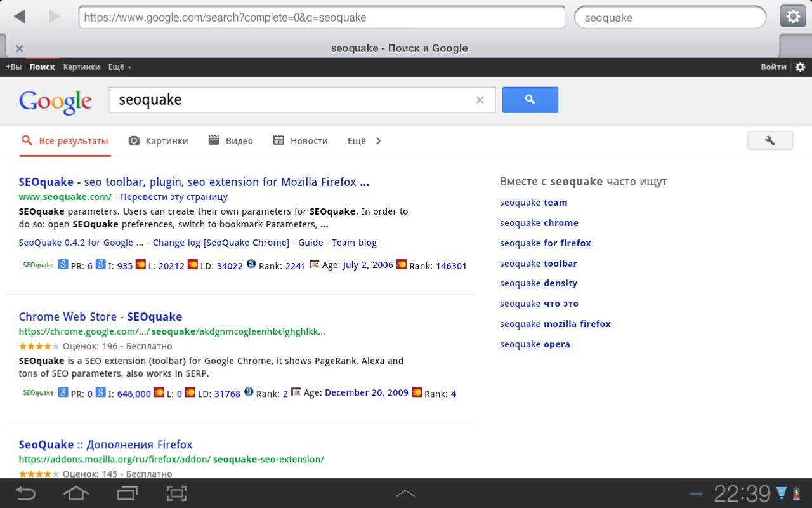Click Google index value '935'
Image resolution: width=812 pixels, height=508 pixels.
(x=125, y=266)
